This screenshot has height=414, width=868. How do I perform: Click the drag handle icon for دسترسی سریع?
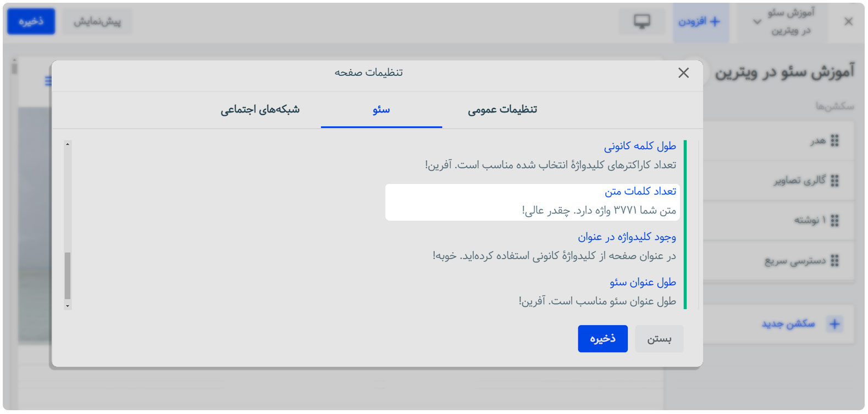834,261
